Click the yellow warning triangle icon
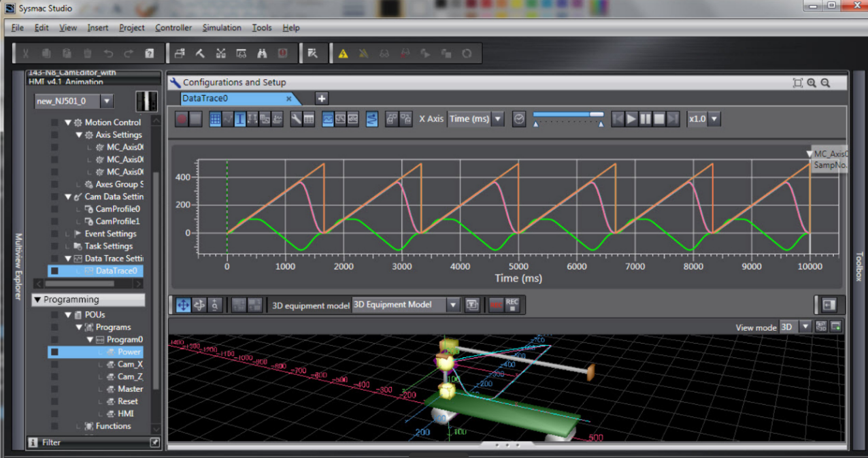Image resolution: width=868 pixels, height=458 pixels. [x=344, y=54]
